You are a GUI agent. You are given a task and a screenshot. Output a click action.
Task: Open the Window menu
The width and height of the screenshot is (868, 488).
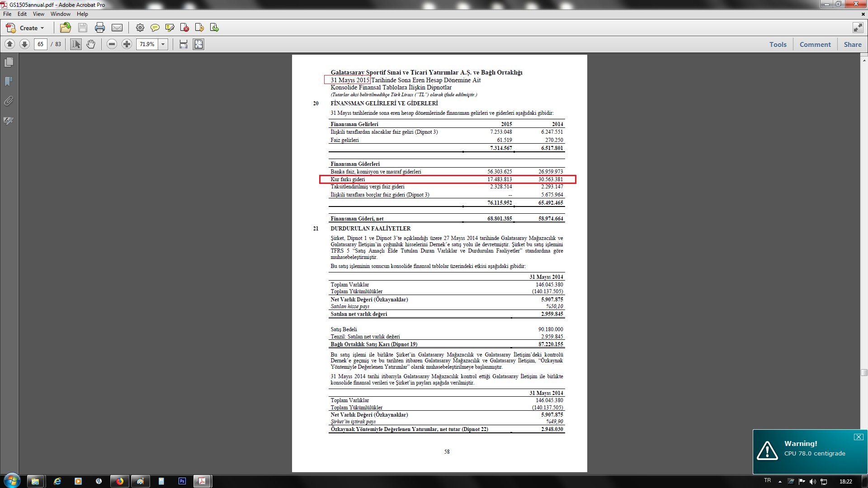(60, 14)
